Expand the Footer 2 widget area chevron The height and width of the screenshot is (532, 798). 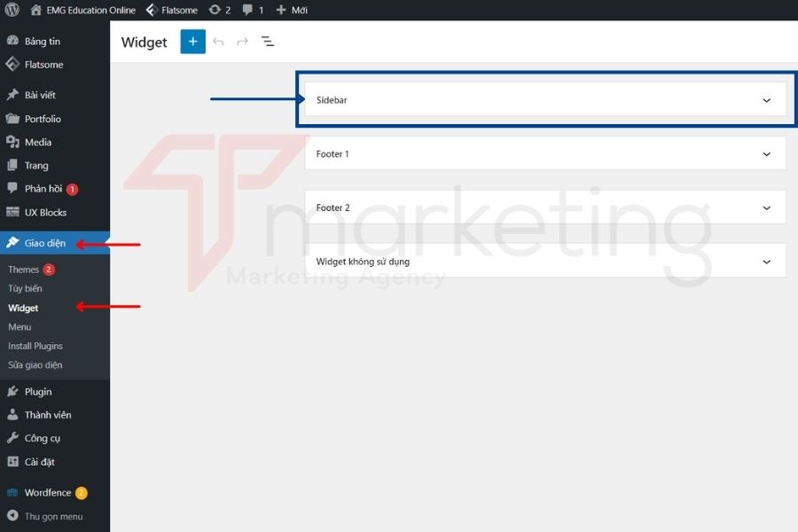coord(766,208)
